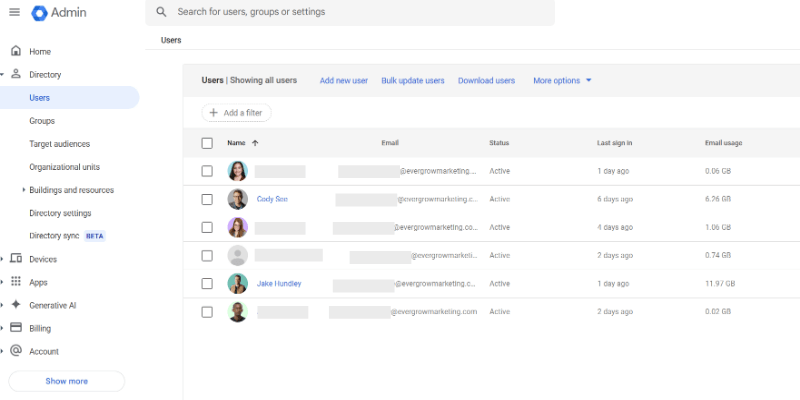Viewport: 800px width, 400px height.
Task: Open the More options dropdown
Action: click(563, 80)
